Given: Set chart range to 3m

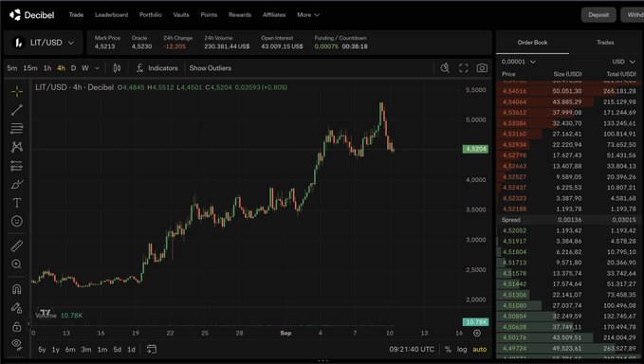Looking at the screenshot, I should coord(86,349).
